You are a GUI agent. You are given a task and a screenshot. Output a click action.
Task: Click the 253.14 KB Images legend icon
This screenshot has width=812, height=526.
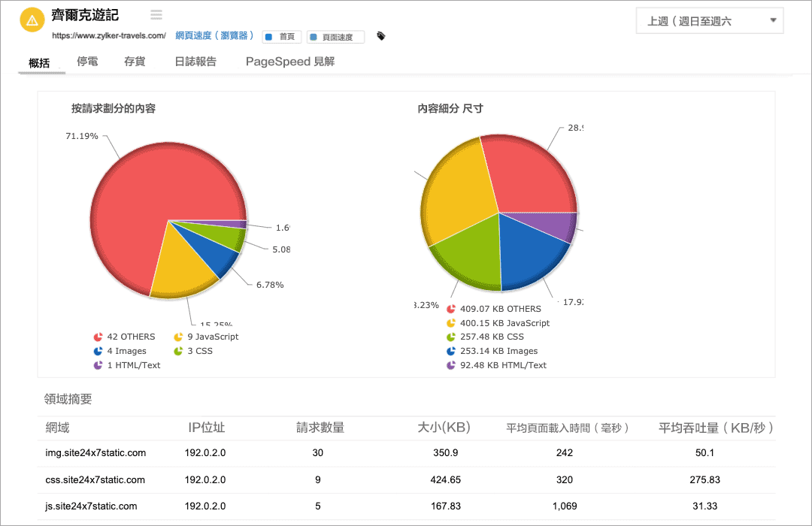(x=451, y=351)
